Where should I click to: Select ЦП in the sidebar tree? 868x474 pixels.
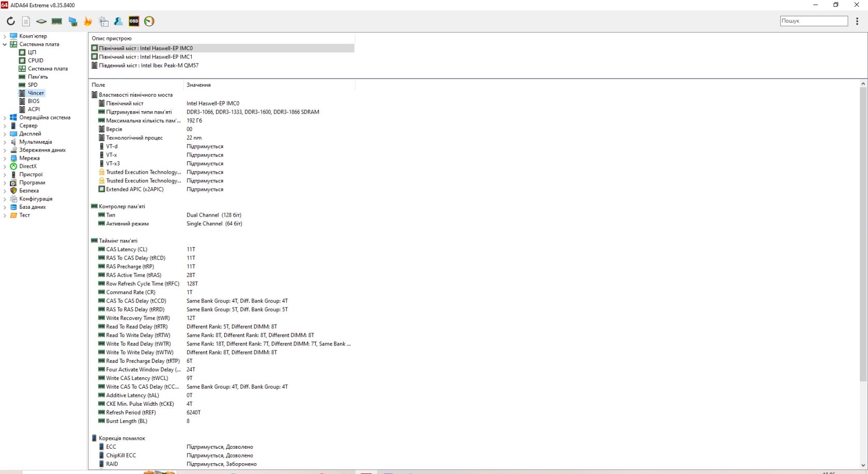click(32, 52)
